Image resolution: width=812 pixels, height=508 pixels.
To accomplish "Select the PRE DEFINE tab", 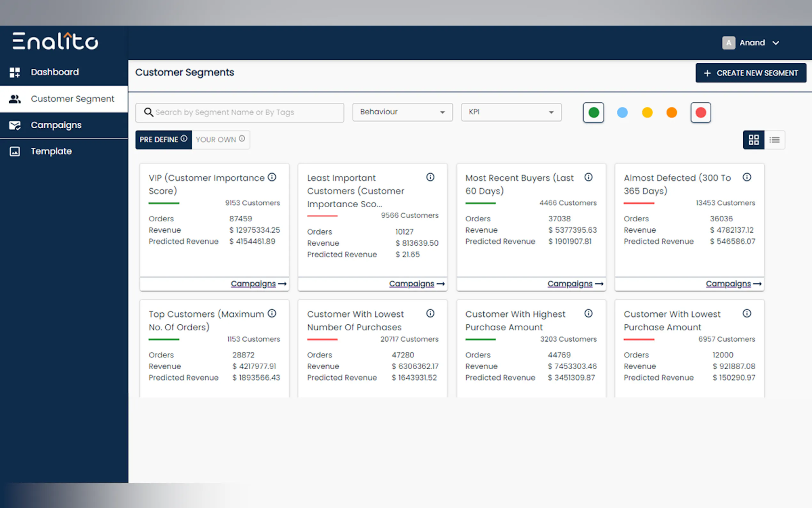I will (163, 139).
